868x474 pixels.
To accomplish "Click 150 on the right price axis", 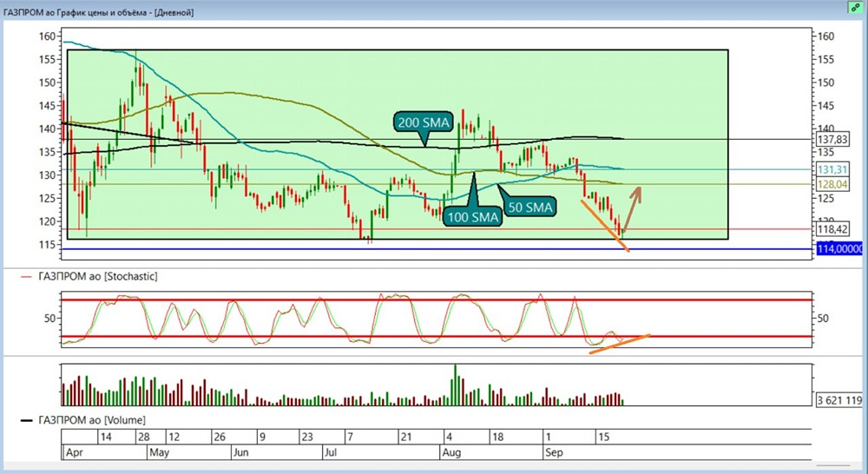I will 826,82.
